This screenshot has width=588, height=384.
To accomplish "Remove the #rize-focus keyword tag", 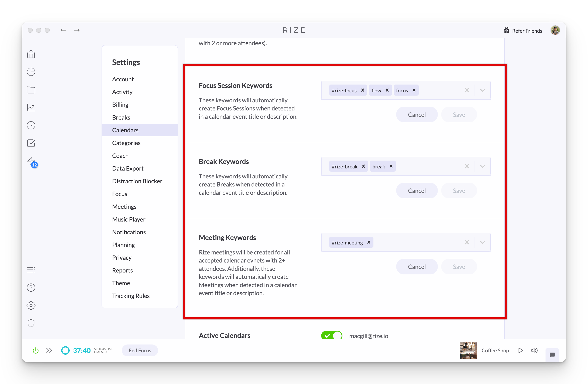I will coord(362,90).
